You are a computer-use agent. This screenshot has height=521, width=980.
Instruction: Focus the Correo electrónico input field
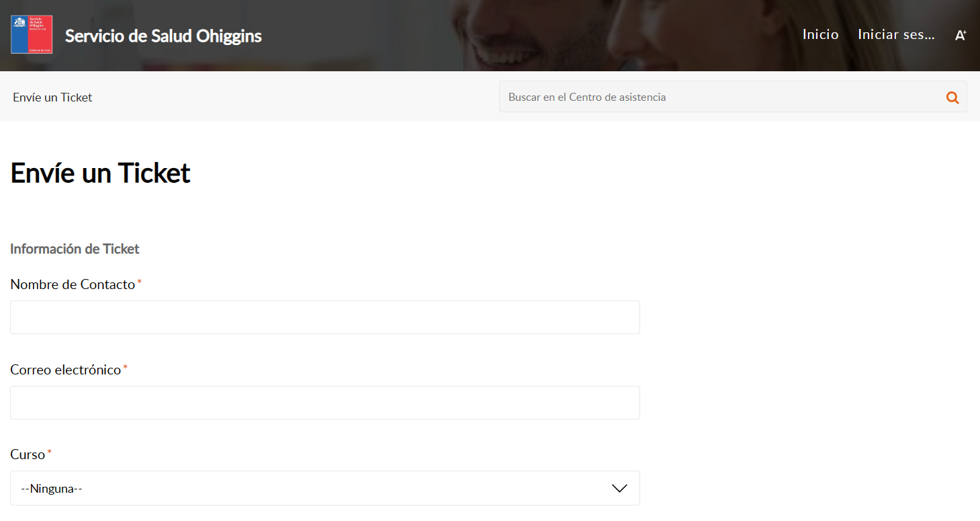[324, 403]
